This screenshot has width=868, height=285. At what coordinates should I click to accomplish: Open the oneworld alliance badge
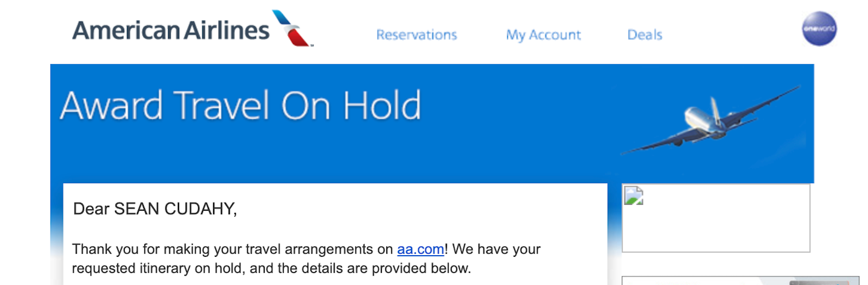819,29
